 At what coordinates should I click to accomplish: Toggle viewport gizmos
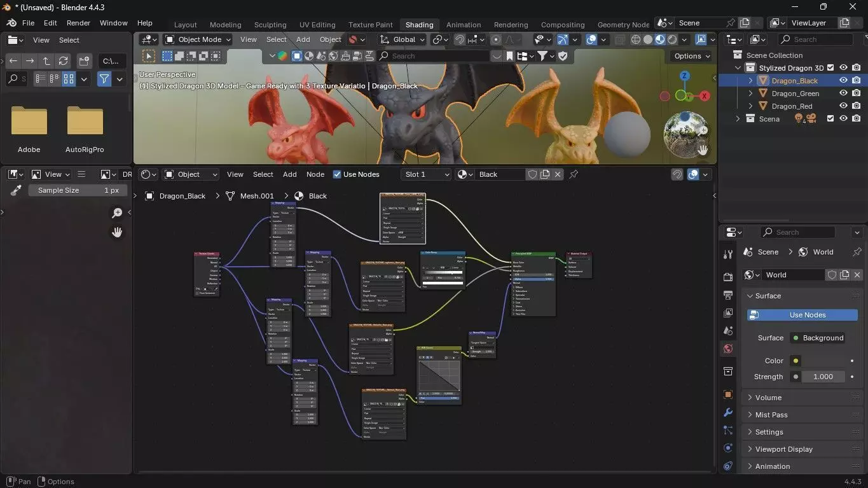point(562,39)
